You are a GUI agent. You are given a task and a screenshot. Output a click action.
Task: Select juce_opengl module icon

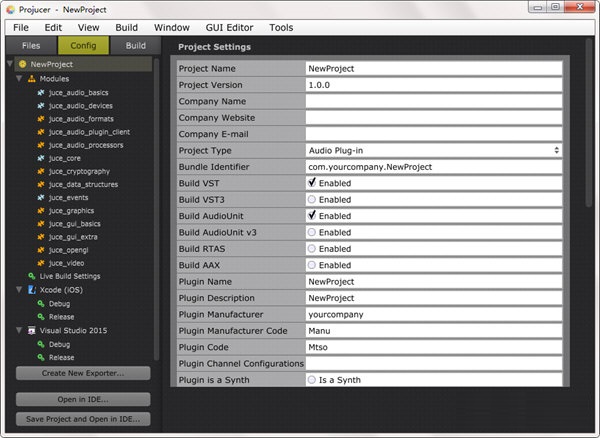(x=41, y=250)
